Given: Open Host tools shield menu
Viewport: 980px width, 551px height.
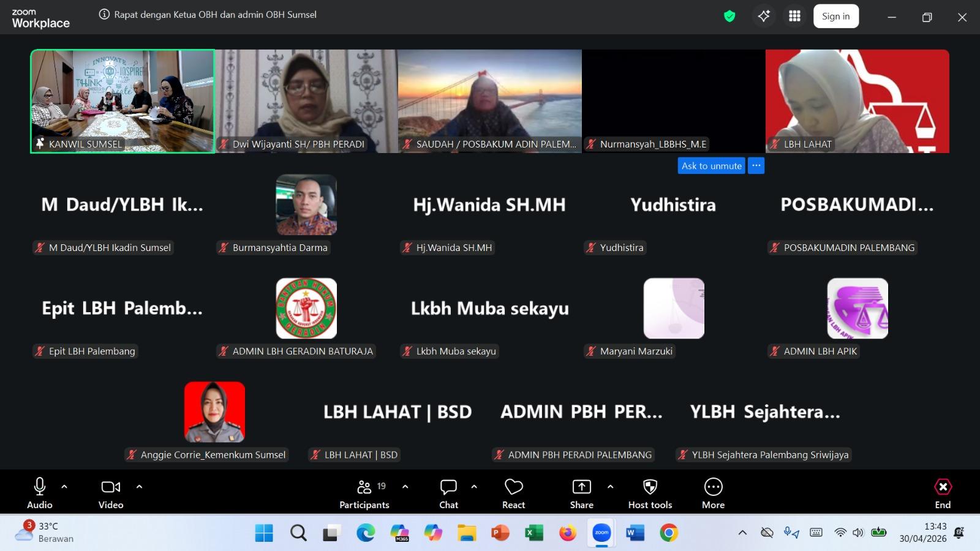Looking at the screenshot, I should pos(650,493).
